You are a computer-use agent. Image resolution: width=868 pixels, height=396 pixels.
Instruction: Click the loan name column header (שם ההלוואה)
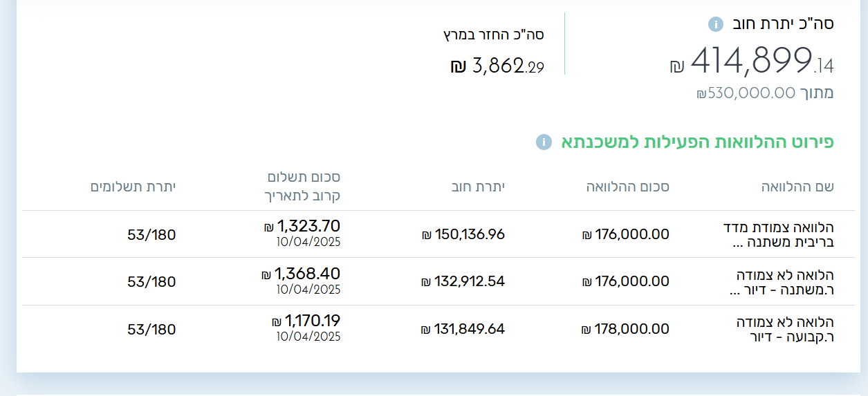[x=797, y=187]
